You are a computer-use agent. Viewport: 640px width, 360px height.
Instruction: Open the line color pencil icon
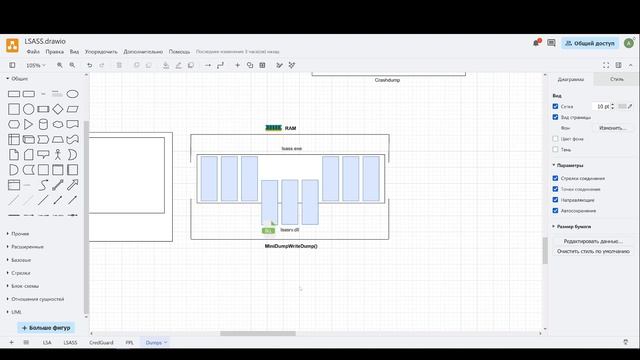coord(178,65)
